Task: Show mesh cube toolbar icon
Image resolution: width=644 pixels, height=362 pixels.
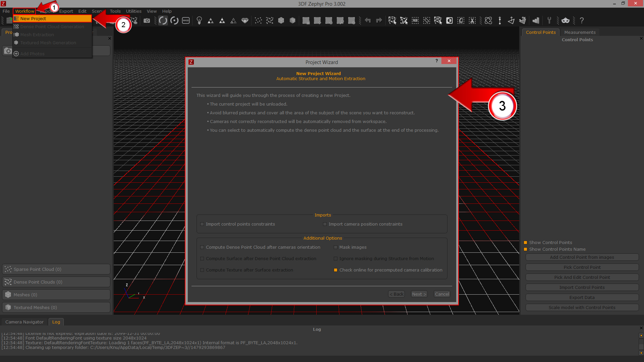Action: point(281,21)
